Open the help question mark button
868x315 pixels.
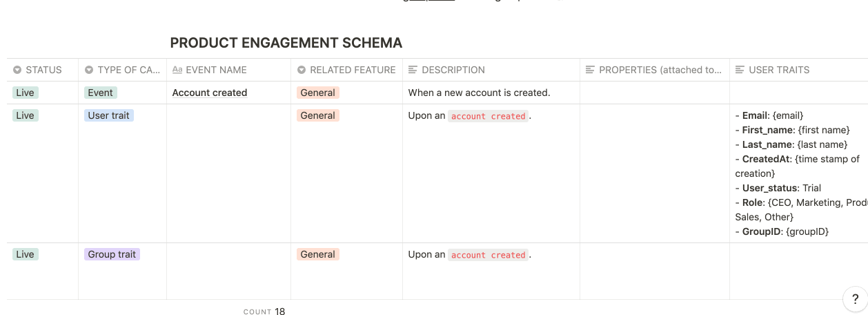(856, 299)
